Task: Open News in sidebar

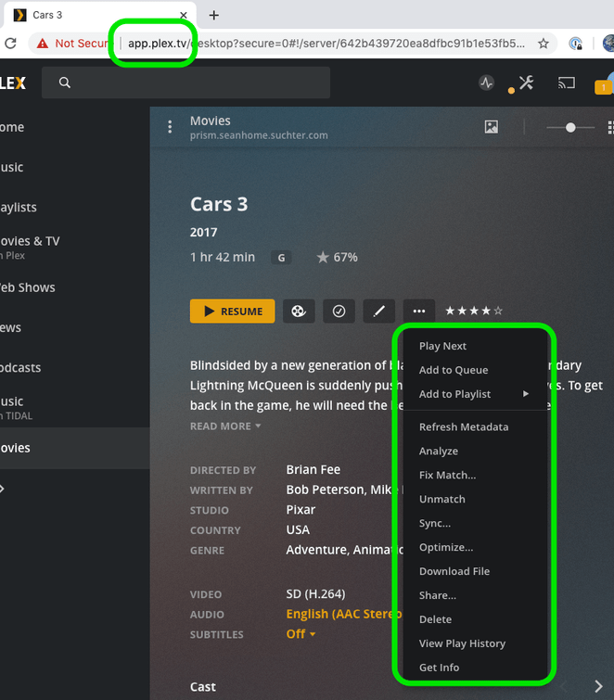Action: click(74, 327)
